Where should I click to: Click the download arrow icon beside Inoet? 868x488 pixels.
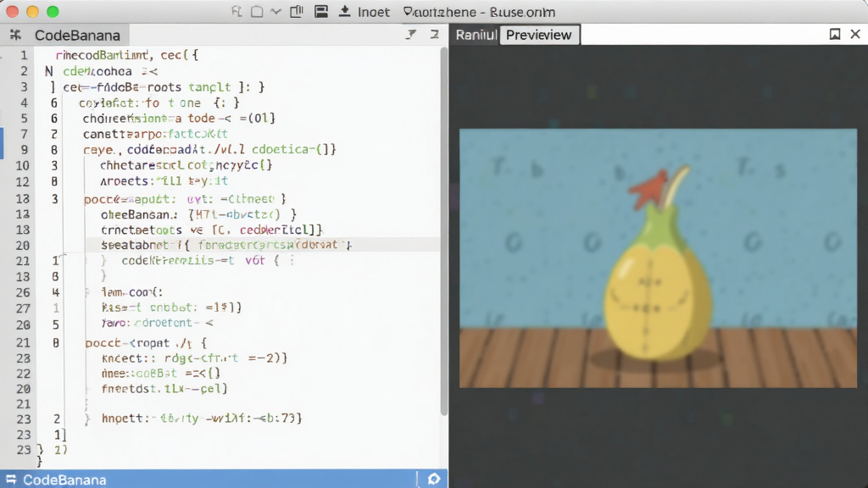tap(344, 12)
